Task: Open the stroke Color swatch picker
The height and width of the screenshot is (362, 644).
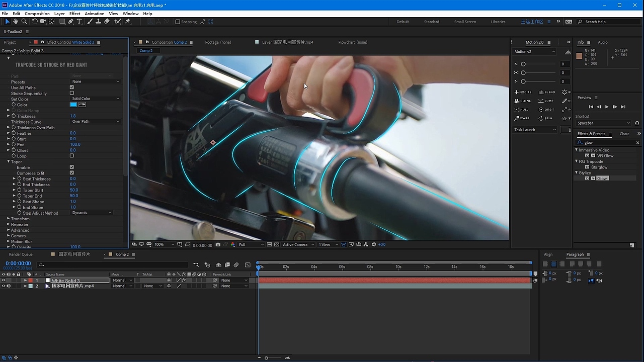Action: (x=73, y=105)
